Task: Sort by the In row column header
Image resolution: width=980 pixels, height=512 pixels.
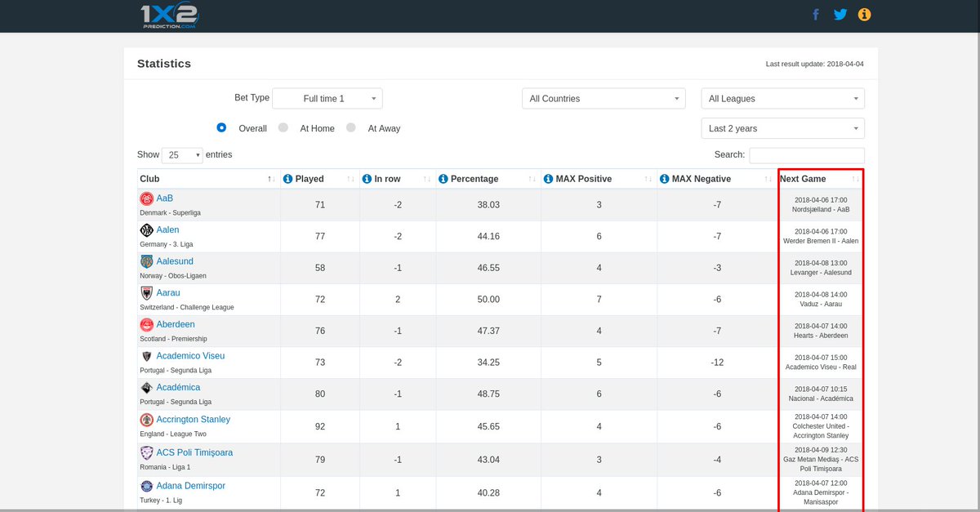Action: coord(398,179)
